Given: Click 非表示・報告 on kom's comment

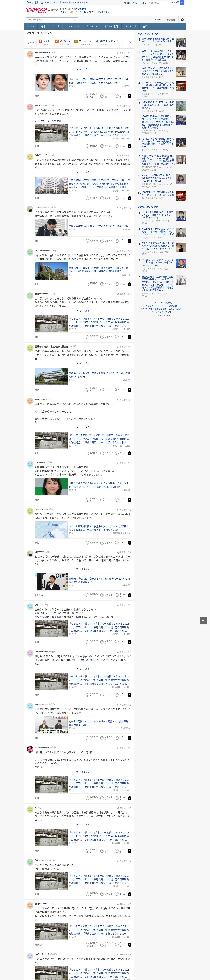Looking at the screenshot, I should tap(124, 53).
